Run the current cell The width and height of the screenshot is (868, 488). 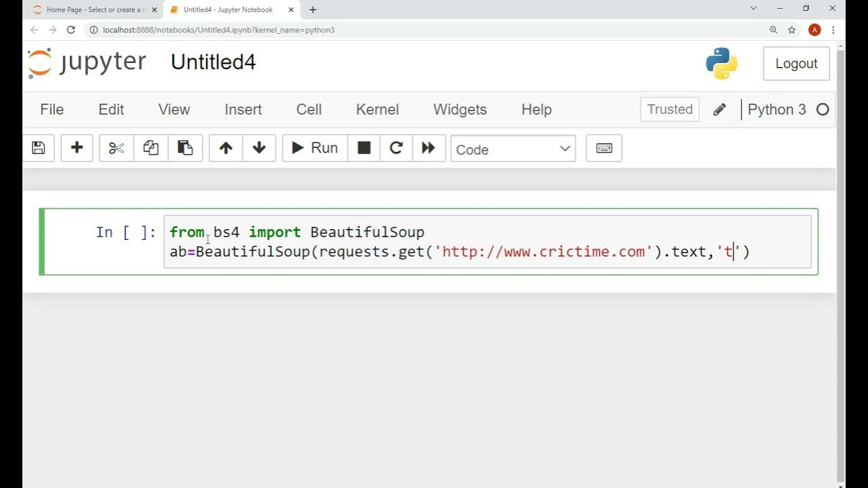click(315, 148)
